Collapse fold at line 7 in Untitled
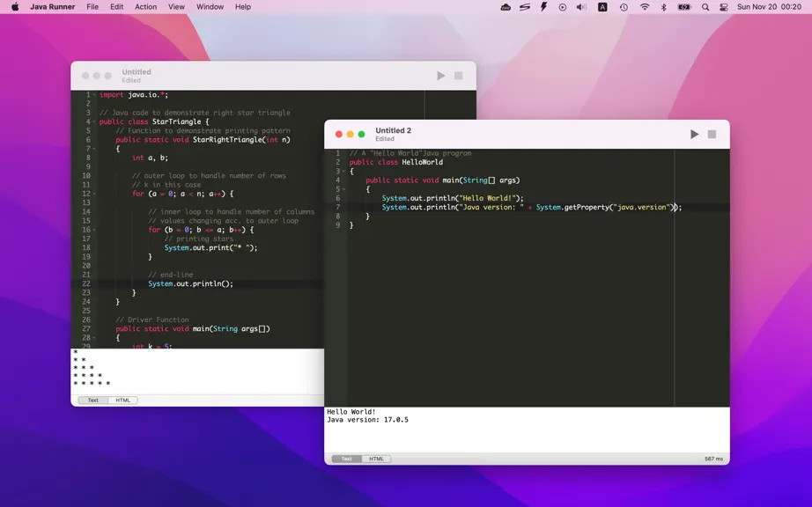The width and height of the screenshot is (812, 507). [x=93, y=149]
